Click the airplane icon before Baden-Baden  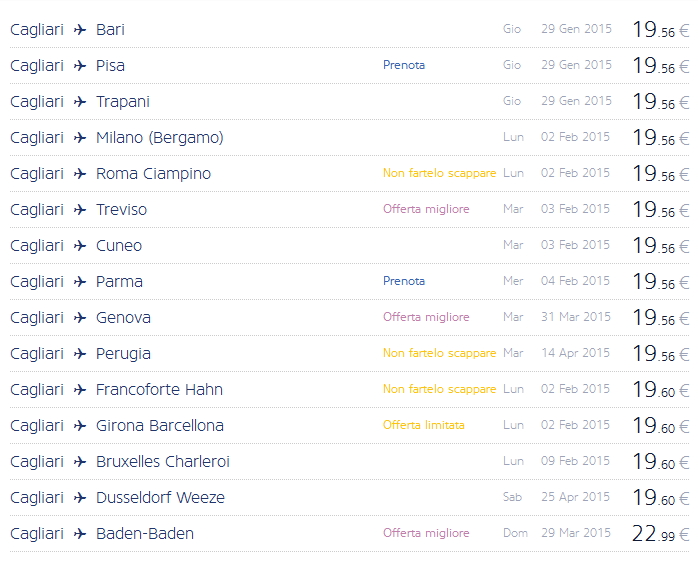pos(80,534)
